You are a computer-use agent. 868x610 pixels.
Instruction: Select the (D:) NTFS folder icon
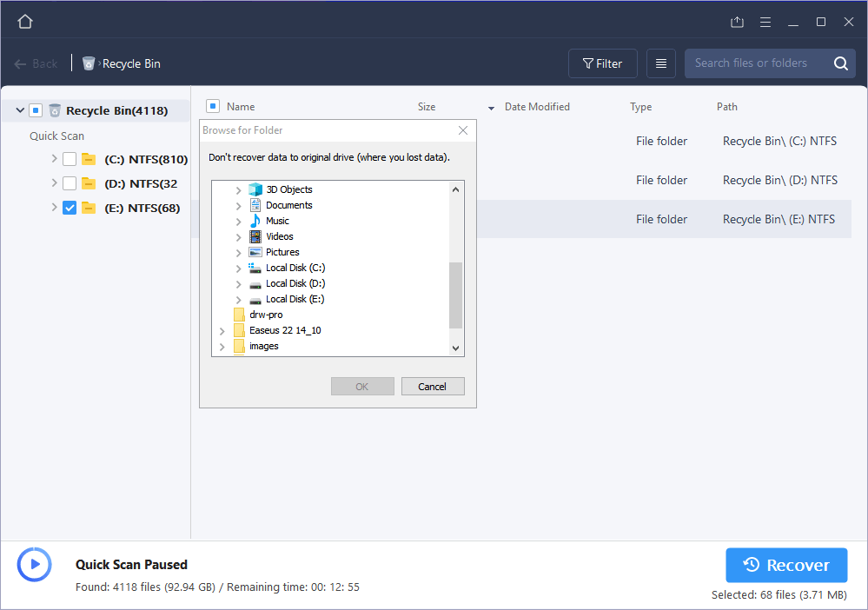pyautogui.click(x=89, y=183)
